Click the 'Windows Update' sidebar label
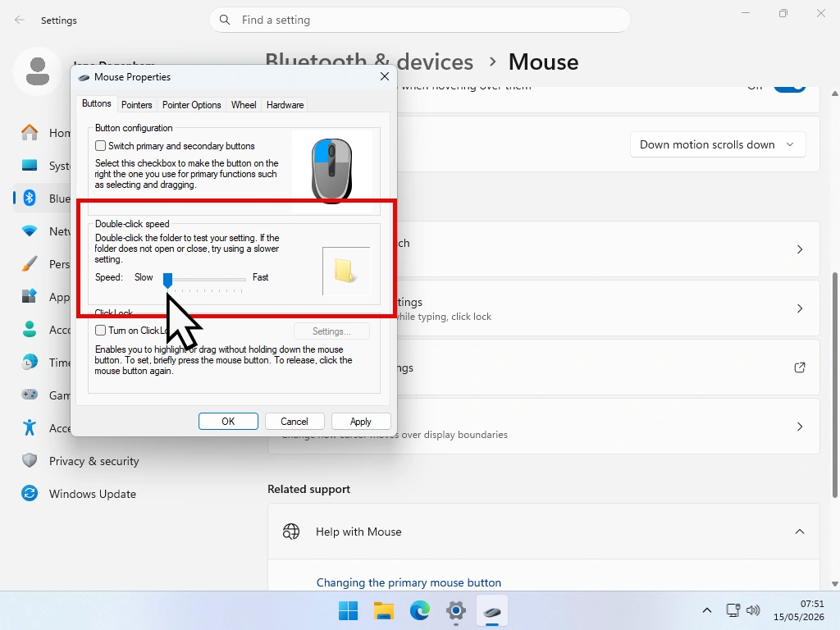 pos(93,494)
